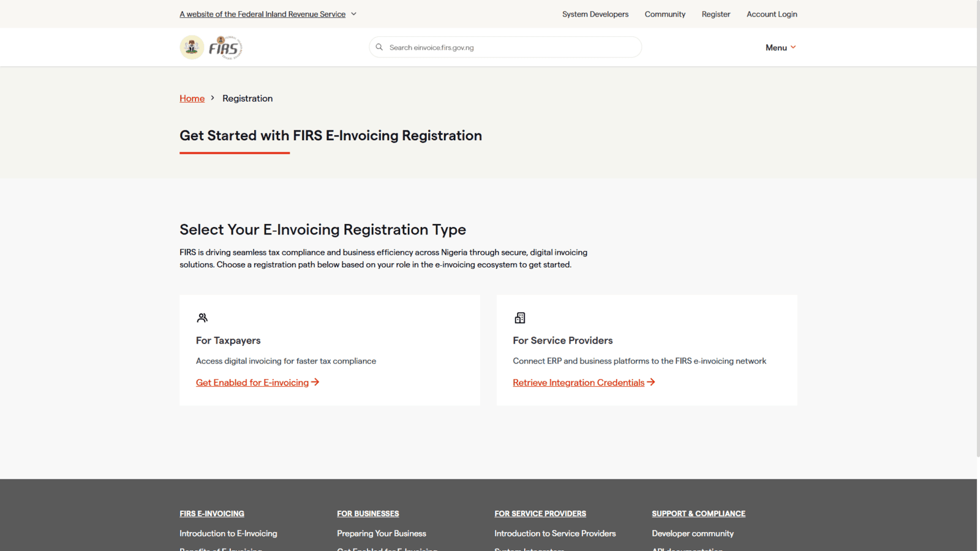
Task: Open Account Login
Action: (x=771, y=13)
